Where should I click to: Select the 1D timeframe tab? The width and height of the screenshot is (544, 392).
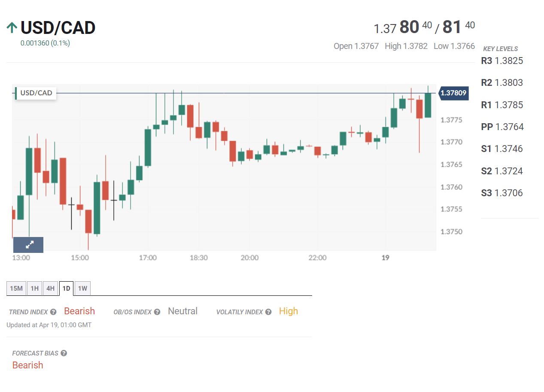(x=66, y=289)
